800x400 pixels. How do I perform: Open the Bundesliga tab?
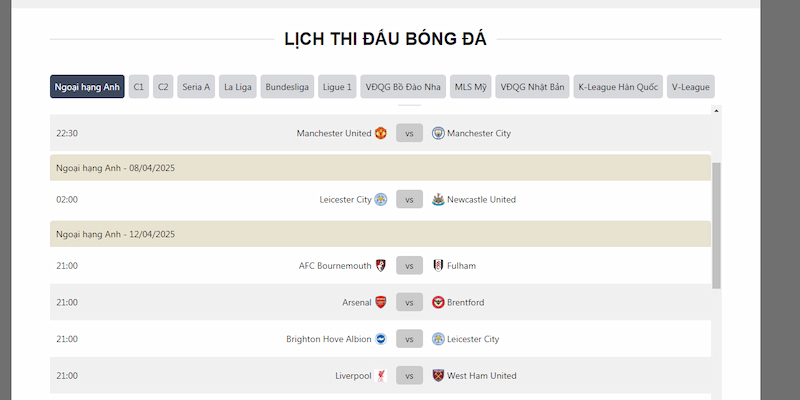coord(287,87)
